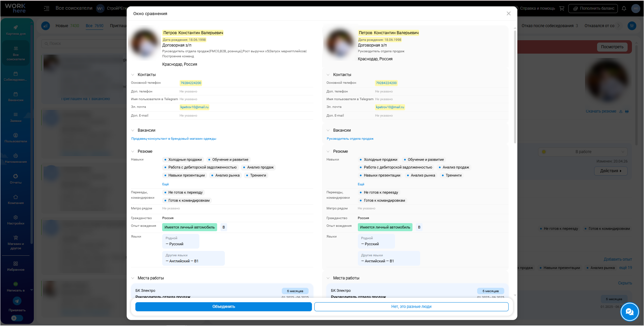
Task: Click Ещё under skills in the right profile
Action: coord(361,184)
